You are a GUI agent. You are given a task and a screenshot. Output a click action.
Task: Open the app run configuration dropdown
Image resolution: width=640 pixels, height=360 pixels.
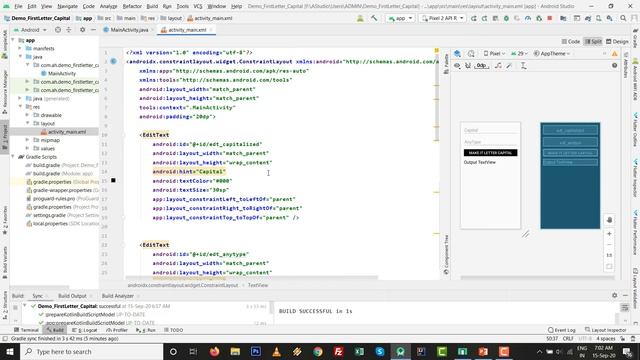(x=400, y=18)
